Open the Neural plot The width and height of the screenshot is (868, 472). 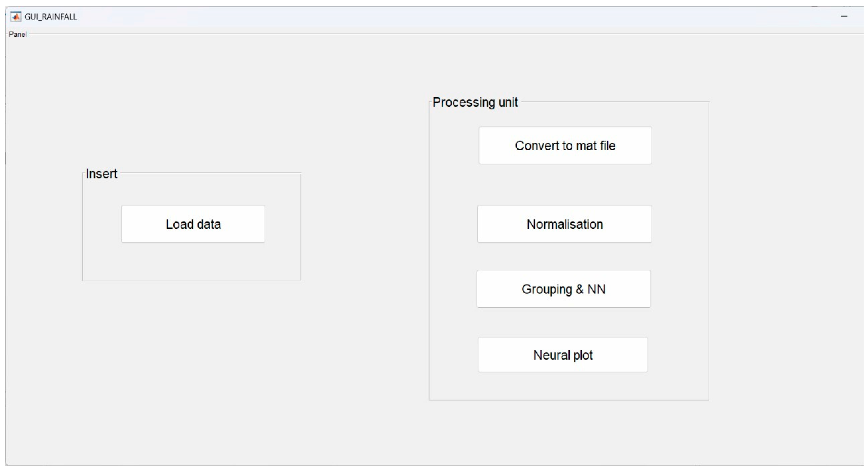pos(563,355)
